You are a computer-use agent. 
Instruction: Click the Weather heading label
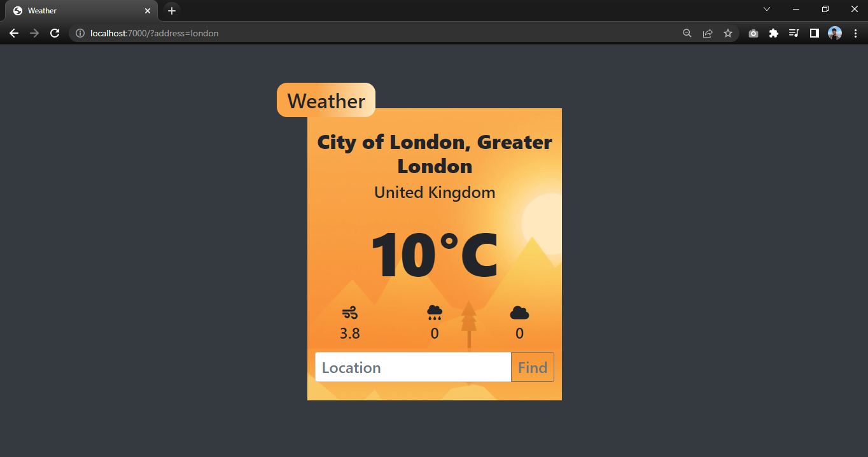326,100
